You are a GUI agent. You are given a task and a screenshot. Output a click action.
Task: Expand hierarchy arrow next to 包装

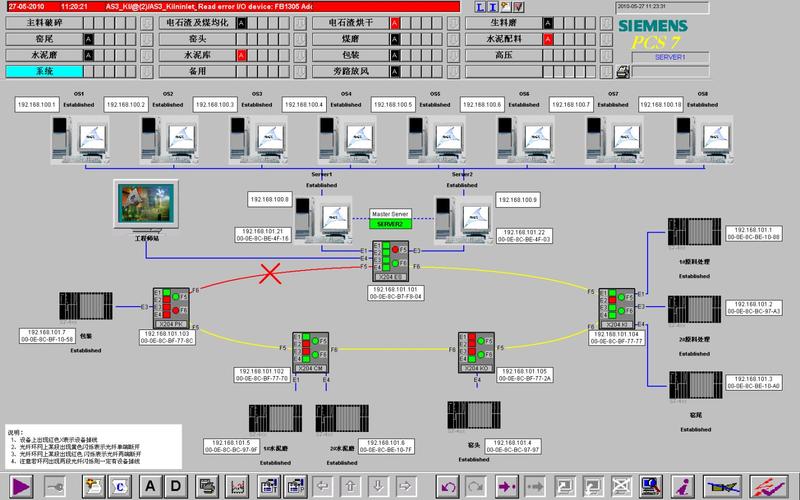pyautogui.click(x=453, y=55)
